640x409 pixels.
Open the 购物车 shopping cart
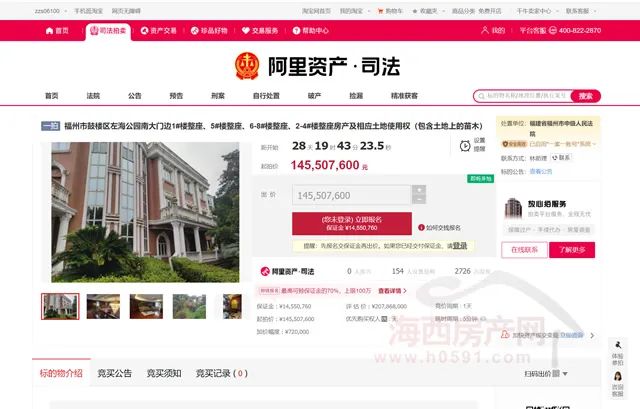390,11
